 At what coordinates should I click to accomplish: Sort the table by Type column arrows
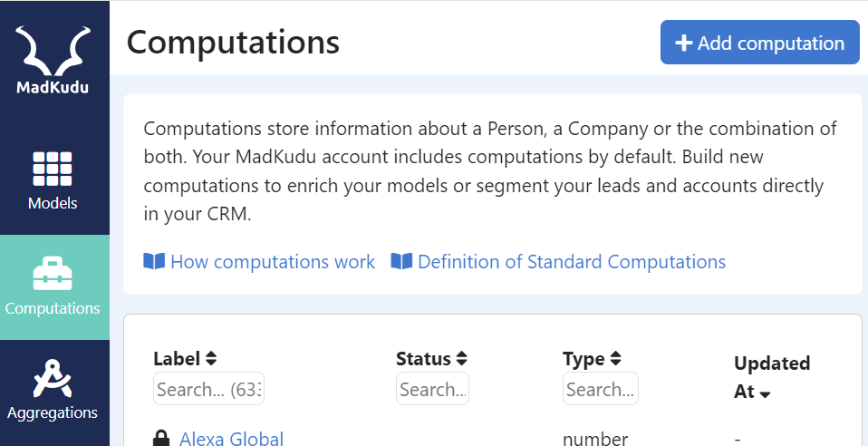pyautogui.click(x=615, y=359)
